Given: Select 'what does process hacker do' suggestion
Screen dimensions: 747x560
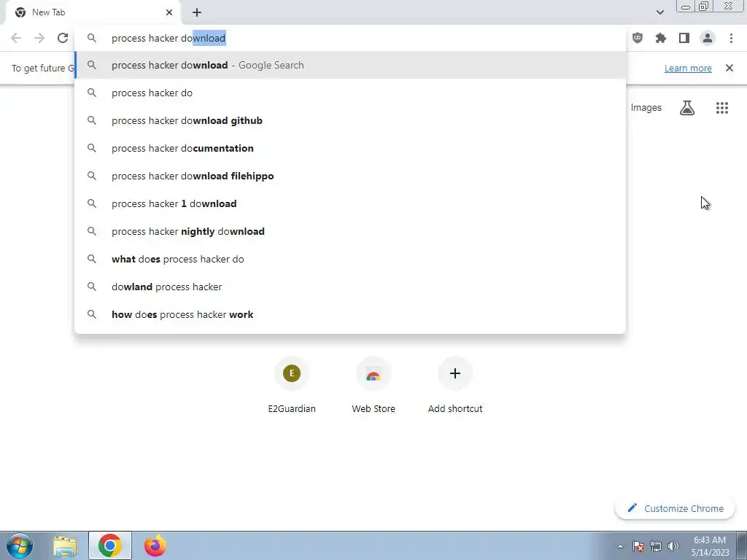Looking at the screenshot, I should pos(350,259).
